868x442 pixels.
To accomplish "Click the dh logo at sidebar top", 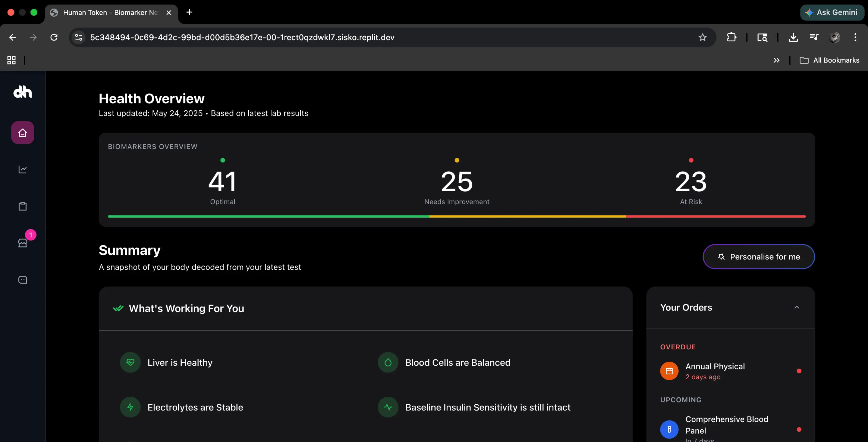I will coord(22,92).
